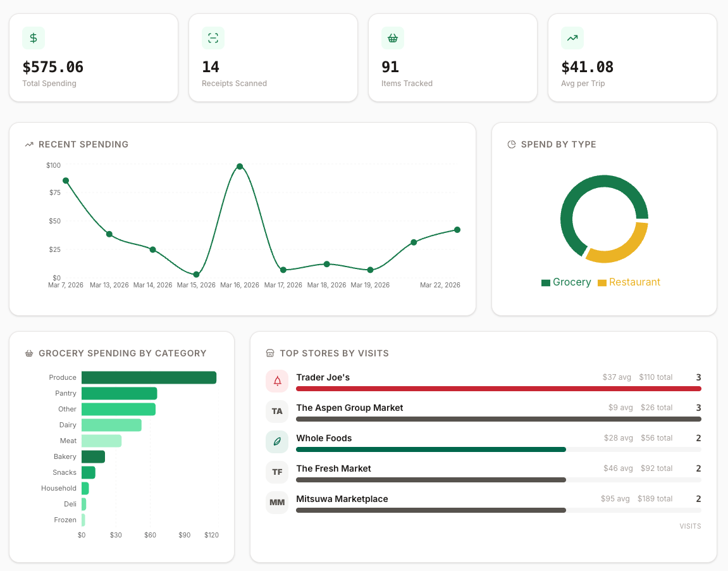The height and width of the screenshot is (571, 728).
Task: Click the trending arrow icon on Avg per Trip
Action: click(572, 38)
